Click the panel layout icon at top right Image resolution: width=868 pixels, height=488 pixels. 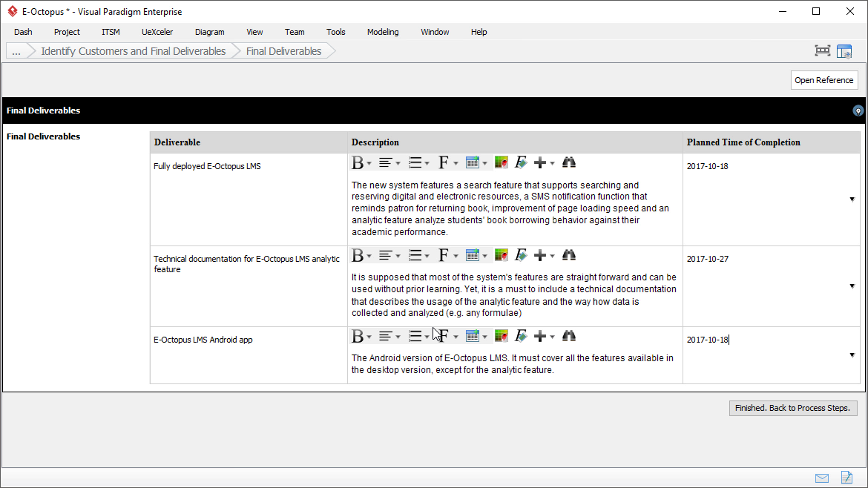pos(844,51)
